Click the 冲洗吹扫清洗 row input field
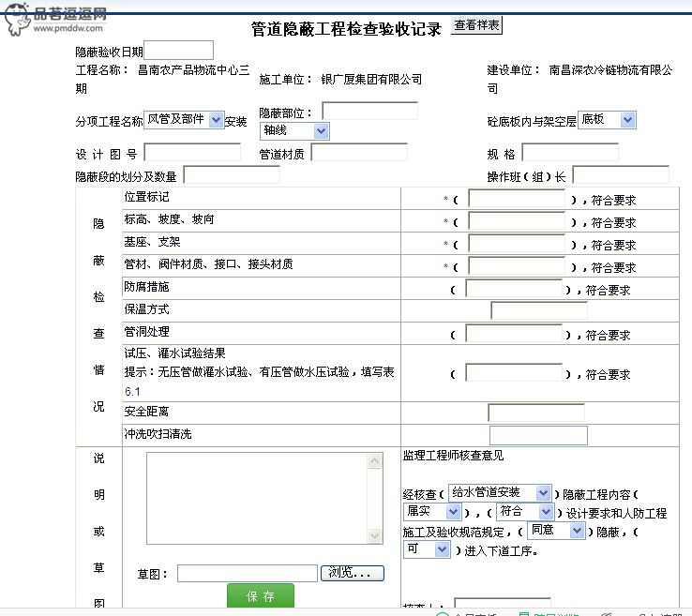692x616 pixels. click(x=538, y=436)
